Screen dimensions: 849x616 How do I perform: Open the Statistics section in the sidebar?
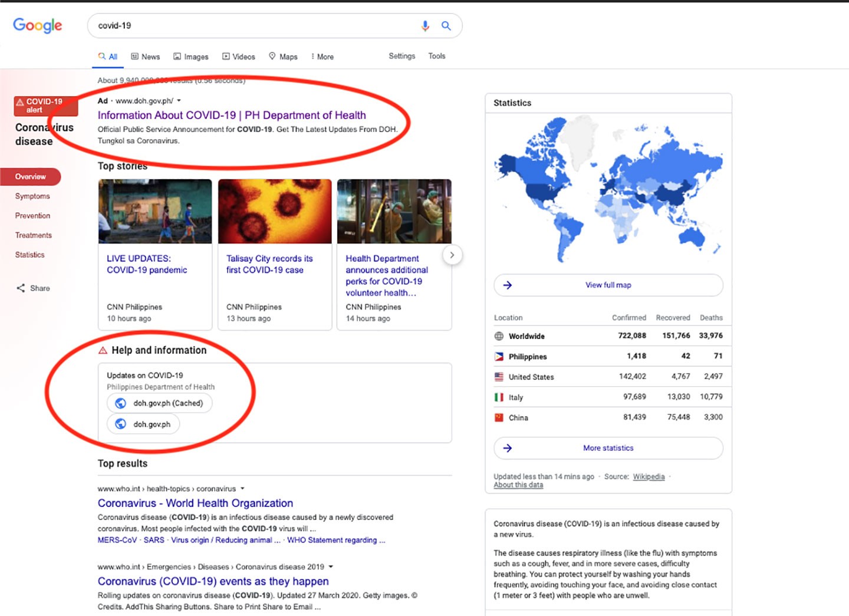pyautogui.click(x=30, y=255)
